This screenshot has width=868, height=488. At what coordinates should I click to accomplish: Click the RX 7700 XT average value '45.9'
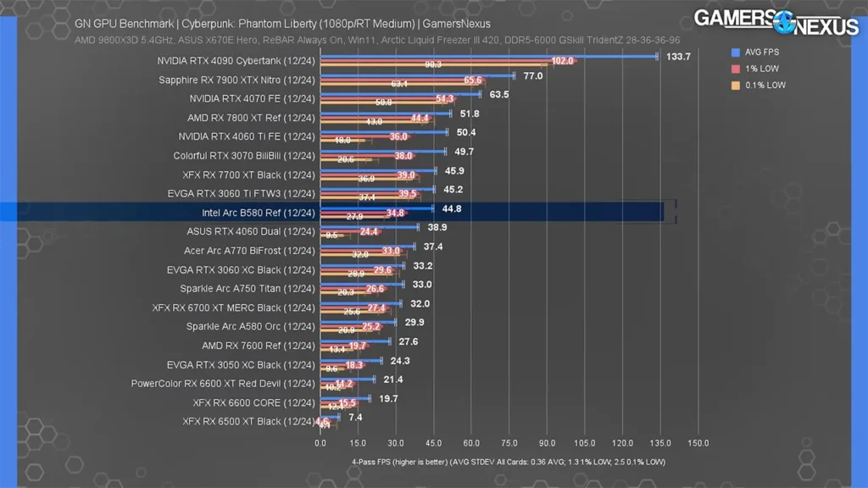(454, 171)
